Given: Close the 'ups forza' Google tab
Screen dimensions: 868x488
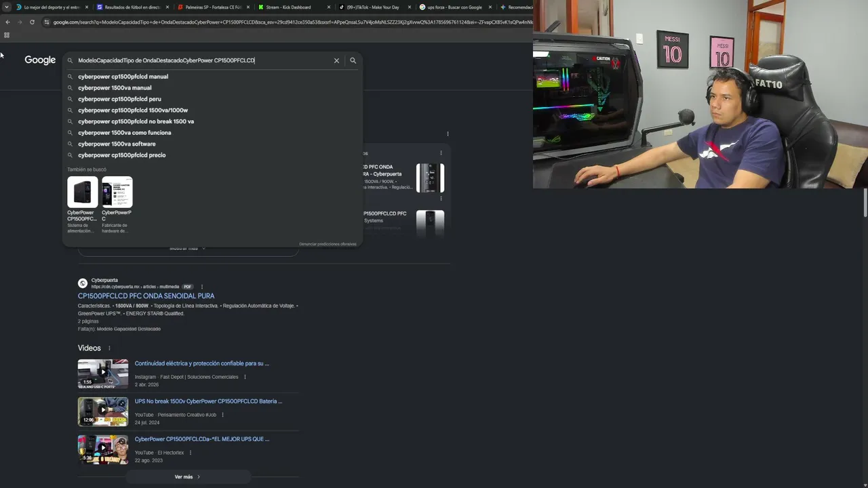Looking at the screenshot, I should (x=490, y=7).
